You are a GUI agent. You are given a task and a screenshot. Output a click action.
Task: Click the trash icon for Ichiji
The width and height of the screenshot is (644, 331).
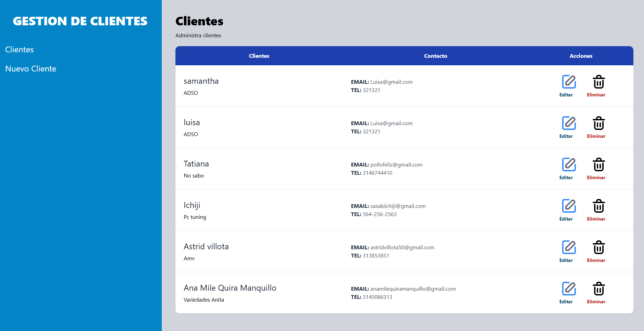tap(599, 206)
